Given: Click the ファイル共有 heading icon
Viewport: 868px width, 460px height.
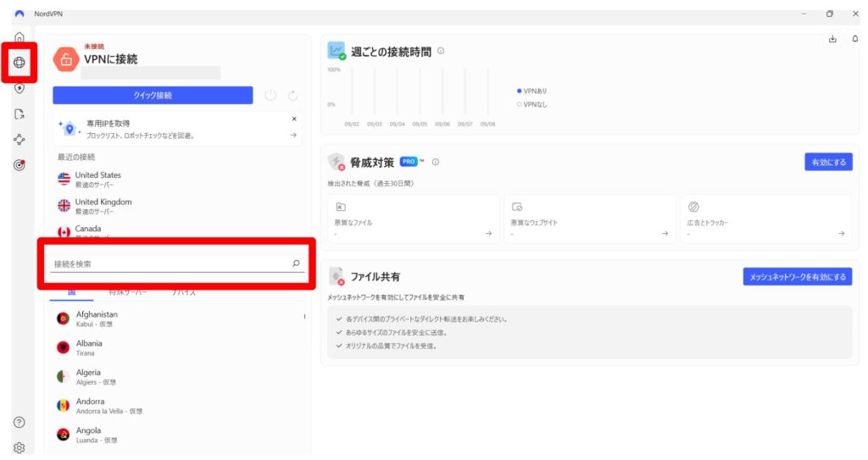Looking at the screenshot, I should pyautogui.click(x=337, y=275).
